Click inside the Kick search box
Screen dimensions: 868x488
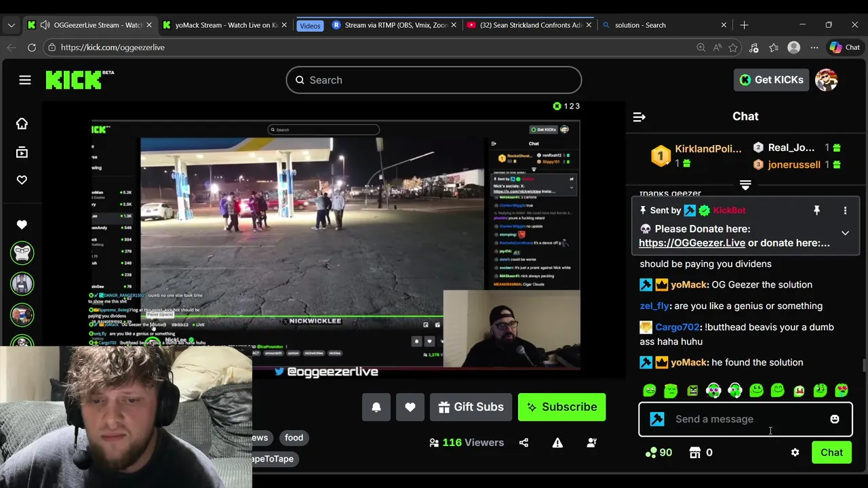click(433, 80)
